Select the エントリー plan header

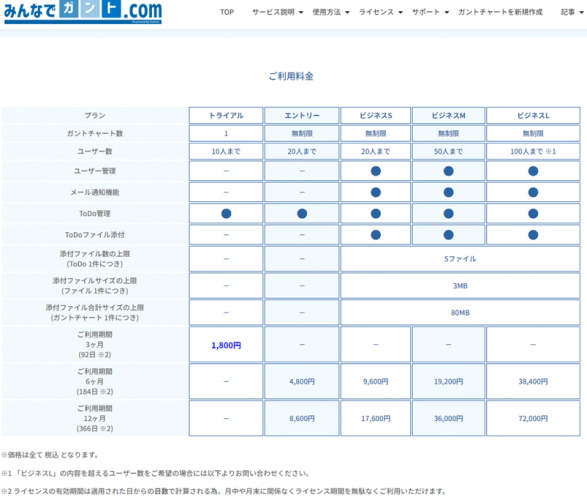tap(302, 116)
